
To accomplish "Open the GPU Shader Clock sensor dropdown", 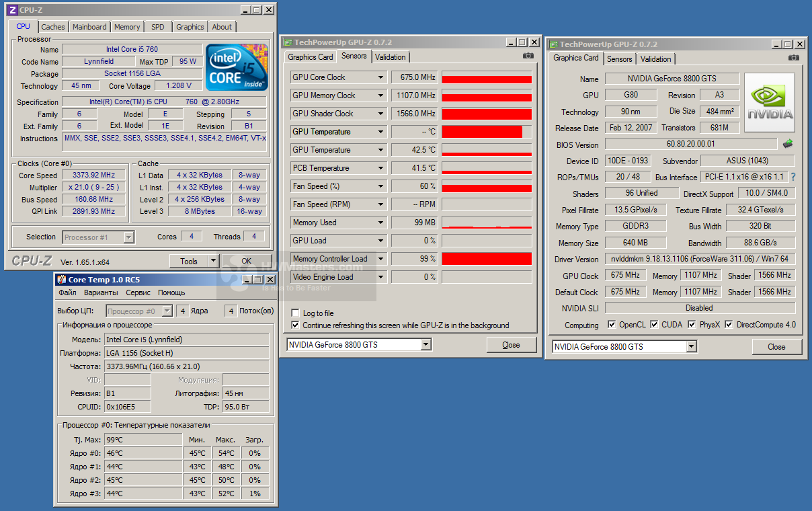I will 381,114.
